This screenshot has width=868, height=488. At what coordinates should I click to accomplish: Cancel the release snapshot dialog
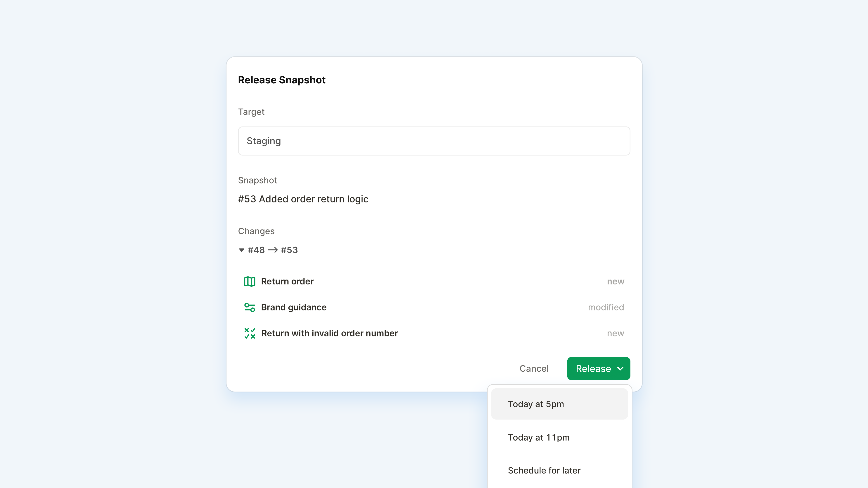534,368
